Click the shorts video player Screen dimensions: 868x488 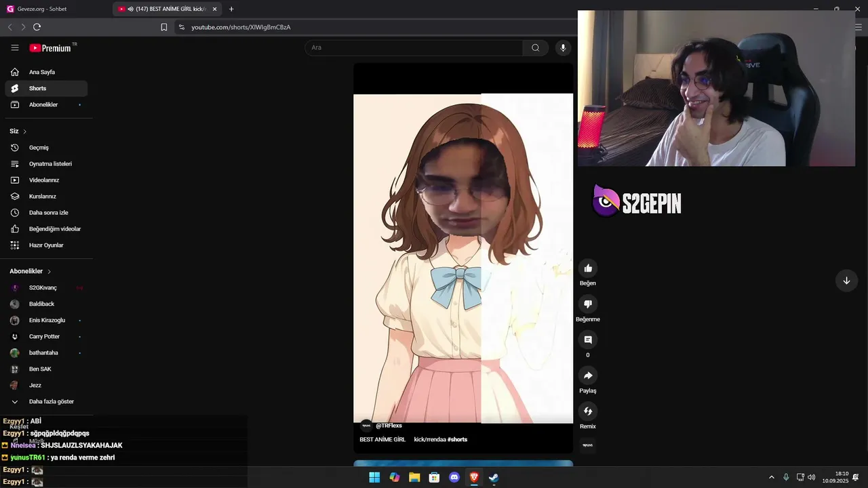coord(463,258)
